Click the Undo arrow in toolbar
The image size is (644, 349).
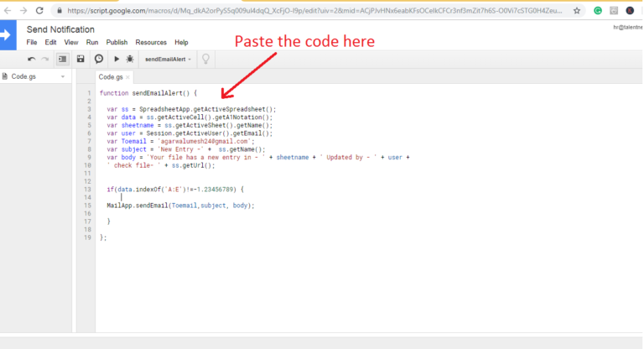[32, 60]
